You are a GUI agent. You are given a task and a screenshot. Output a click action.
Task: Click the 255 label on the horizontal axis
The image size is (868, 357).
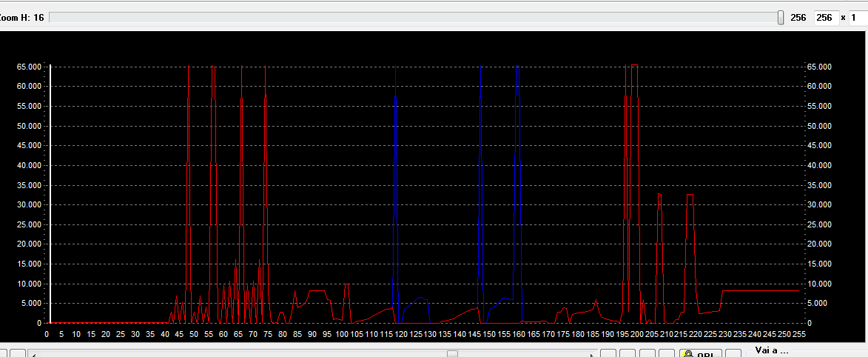click(798, 334)
